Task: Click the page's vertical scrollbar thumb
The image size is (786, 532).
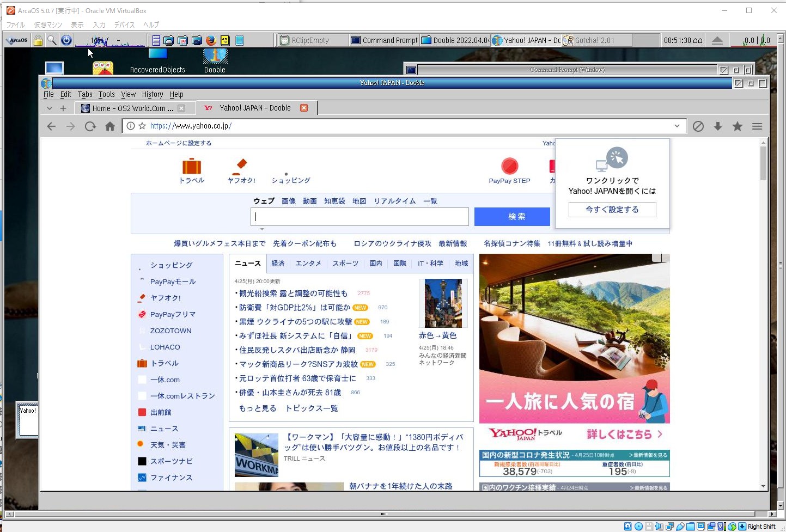Action: 763,163
